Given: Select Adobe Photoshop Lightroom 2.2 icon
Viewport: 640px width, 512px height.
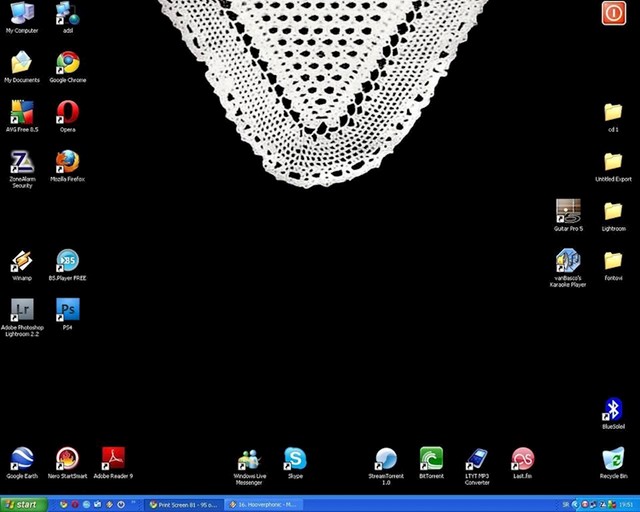Looking at the screenshot, I should pyautogui.click(x=22, y=317).
